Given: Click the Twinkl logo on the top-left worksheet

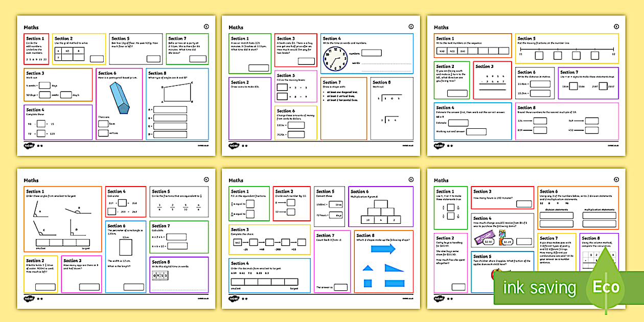Looking at the screenshot, I should 29,145.
